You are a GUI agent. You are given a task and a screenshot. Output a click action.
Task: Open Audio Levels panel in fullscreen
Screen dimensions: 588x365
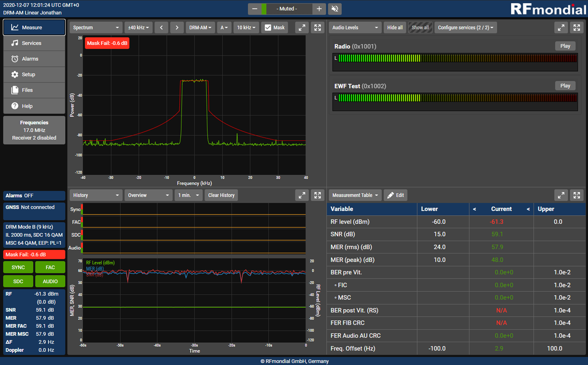click(x=577, y=28)
